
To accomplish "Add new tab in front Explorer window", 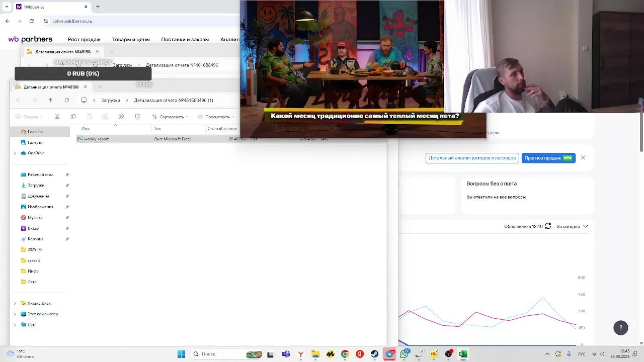I will pos(100,87).
